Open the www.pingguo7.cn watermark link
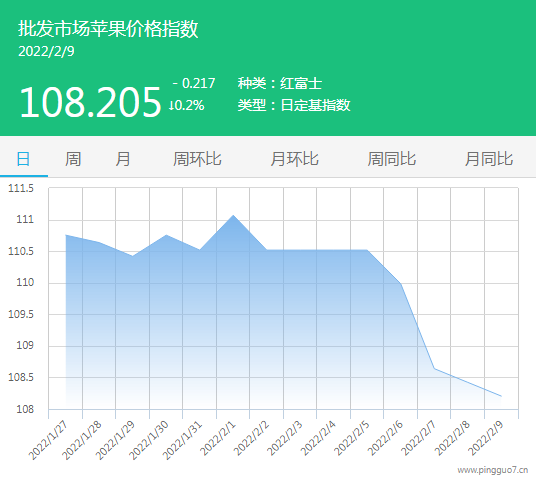 [x=493, y=470]
